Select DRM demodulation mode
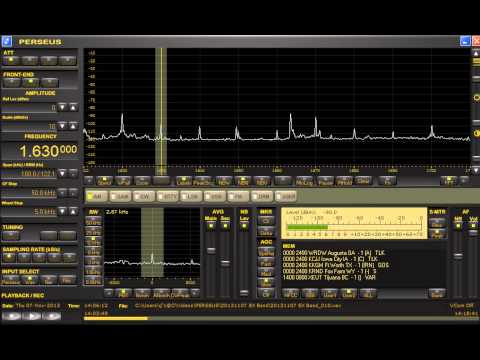480x360 pixels. pos(262,196)
